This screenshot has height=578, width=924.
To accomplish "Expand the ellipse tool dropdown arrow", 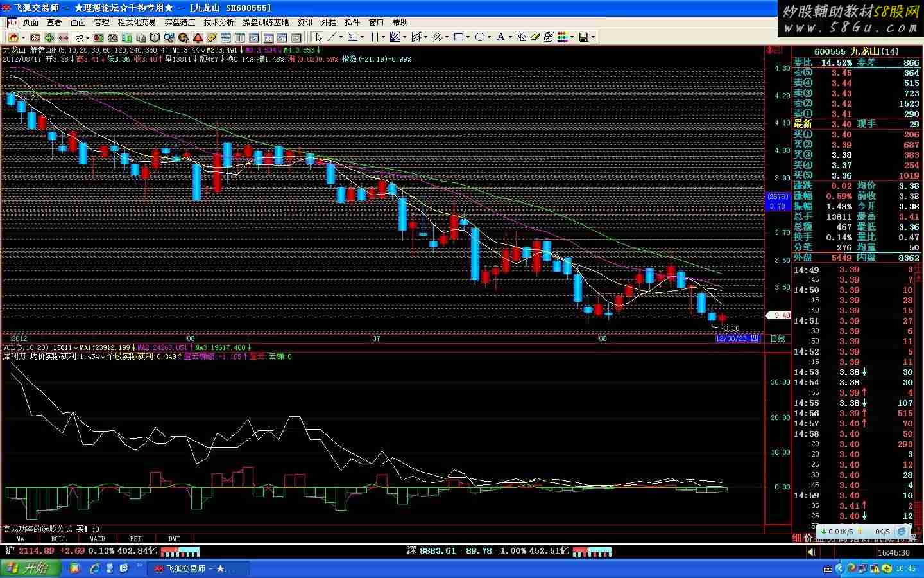I will (490, 37).
